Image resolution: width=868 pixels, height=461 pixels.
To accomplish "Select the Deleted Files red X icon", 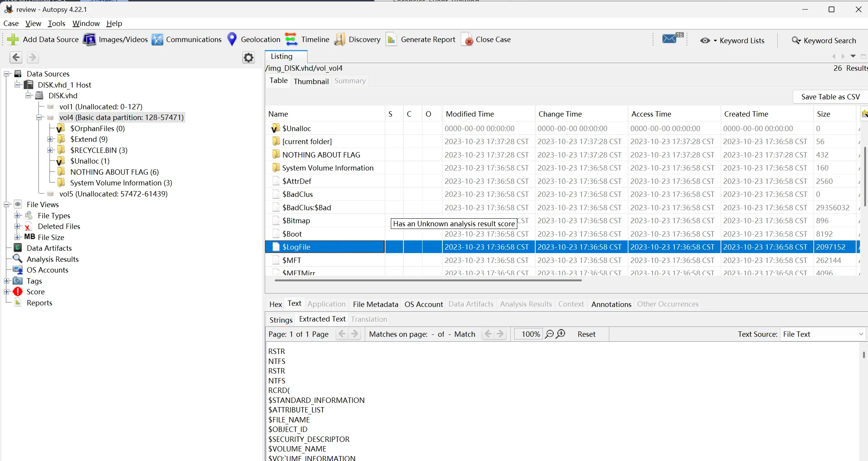I will (x=28, y=227).
